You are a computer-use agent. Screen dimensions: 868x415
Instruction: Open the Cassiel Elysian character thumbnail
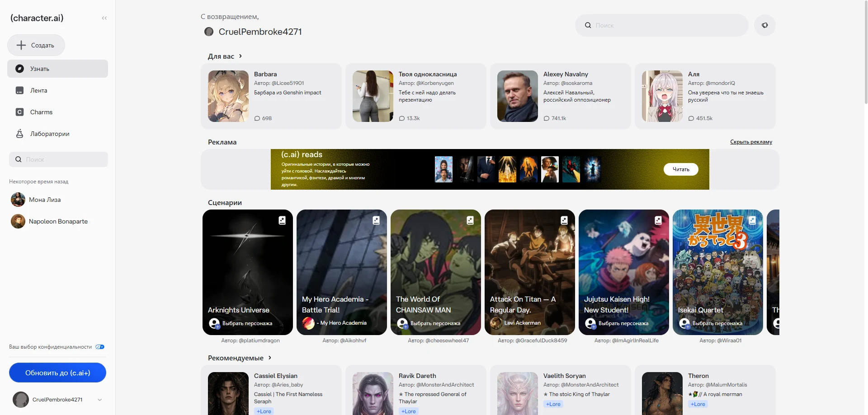click(228, 393)
